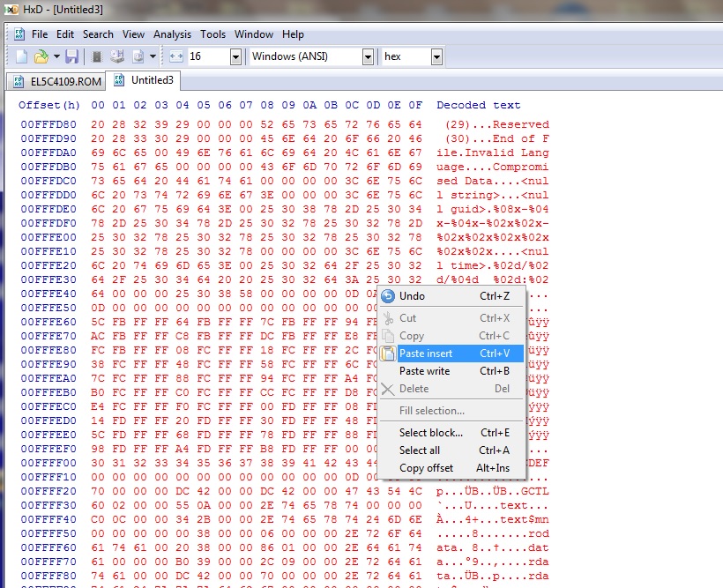Screen dimensions: 723x588
Task: Click the Undo arrow icon in context menu
Action: (388, 296)
